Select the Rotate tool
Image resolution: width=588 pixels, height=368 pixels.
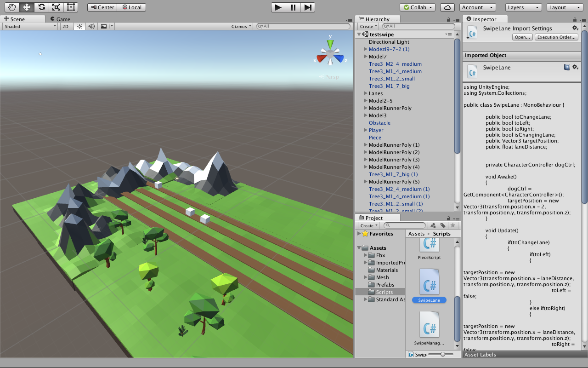[41, 7]
